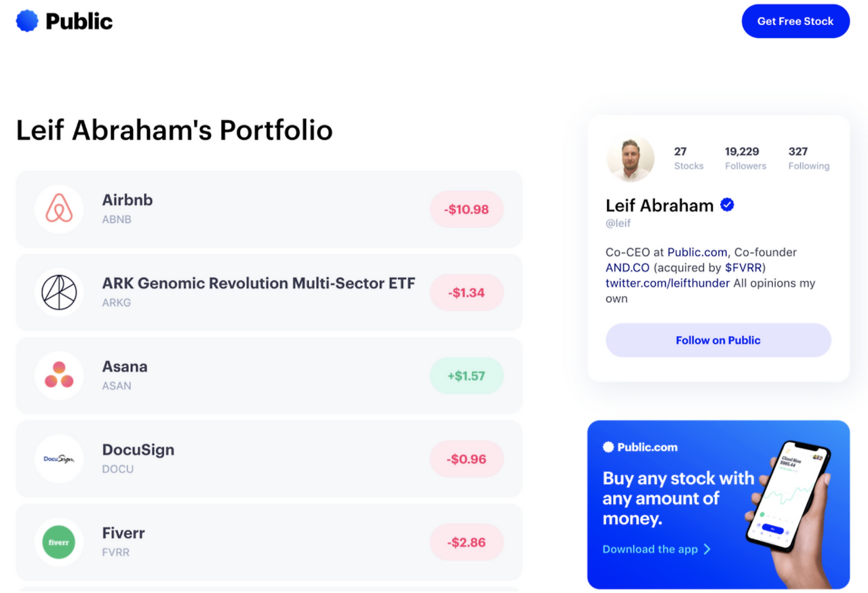Open the Download the app link
Viewport: 868px width, 593px height.
[x=650, y=549]
